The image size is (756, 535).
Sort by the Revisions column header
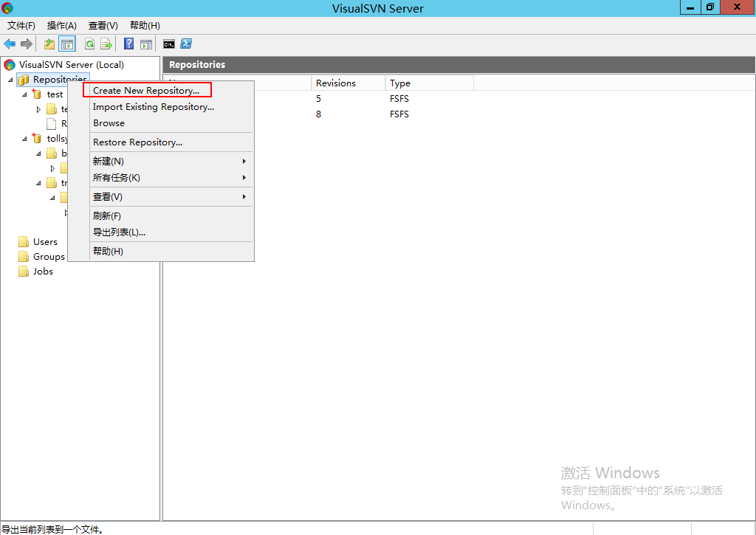click(348, 83)
